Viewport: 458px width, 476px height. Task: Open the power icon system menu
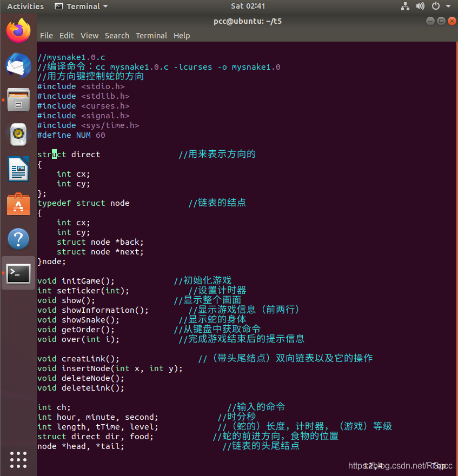pyautogui.click(x=436, y=6)
